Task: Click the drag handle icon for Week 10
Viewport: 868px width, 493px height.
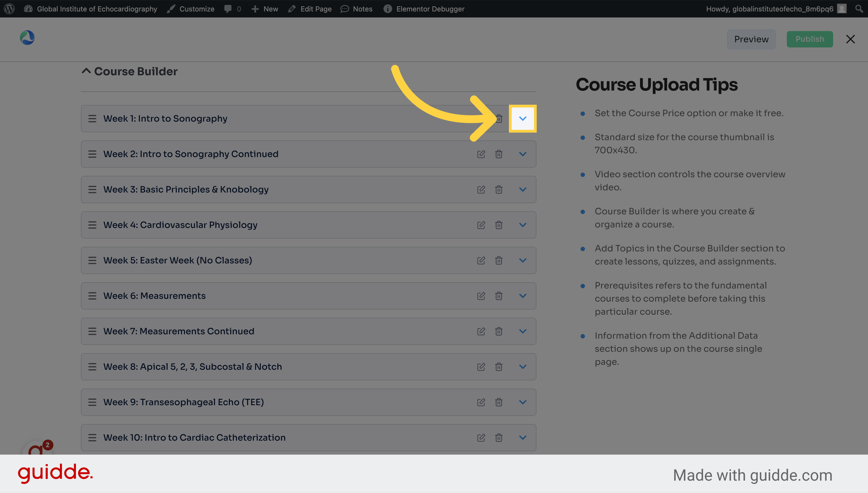Action: tap(92, 437)
